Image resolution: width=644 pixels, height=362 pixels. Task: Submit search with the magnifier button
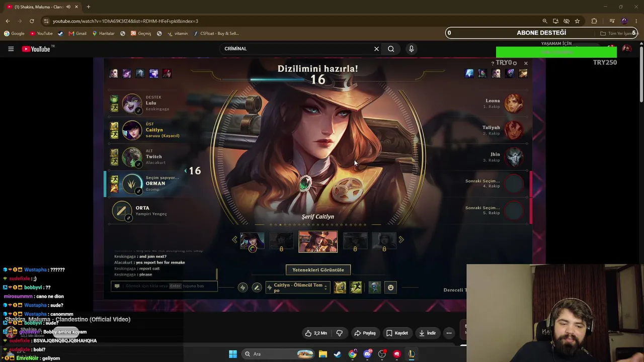(x=391, y=49)
